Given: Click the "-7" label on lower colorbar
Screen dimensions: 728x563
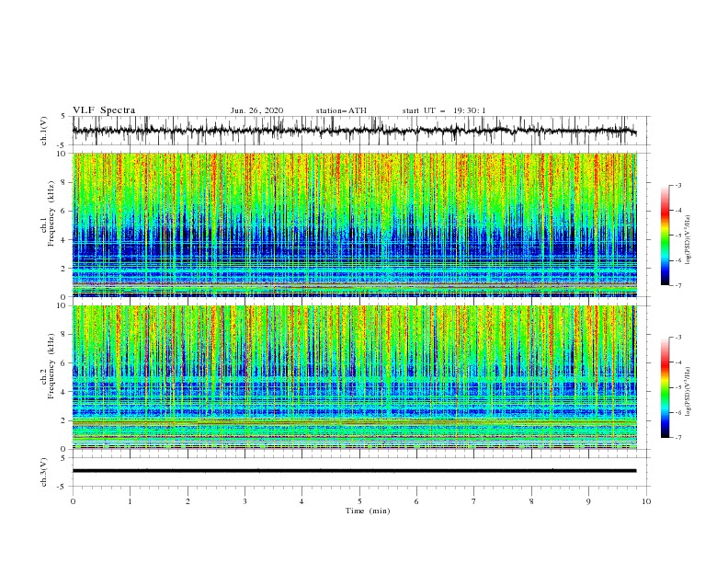Looking at the screenshot, I should click(x=677, y=437).
